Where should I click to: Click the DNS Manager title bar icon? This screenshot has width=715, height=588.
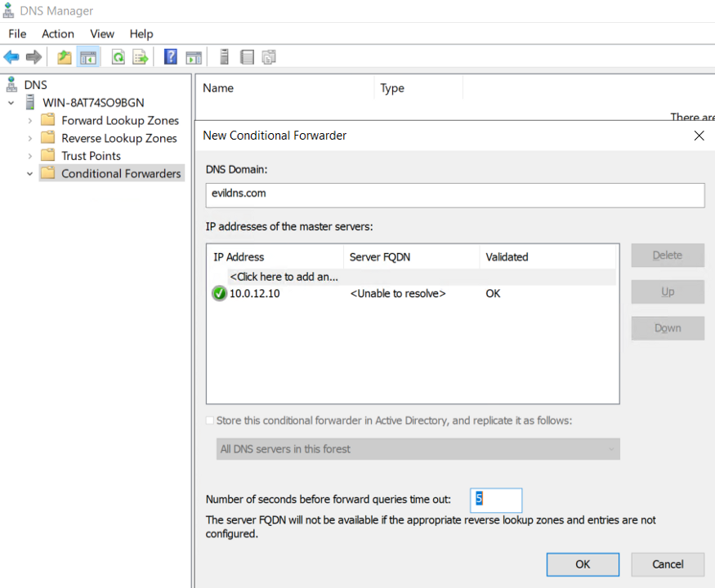pos(8,10)
